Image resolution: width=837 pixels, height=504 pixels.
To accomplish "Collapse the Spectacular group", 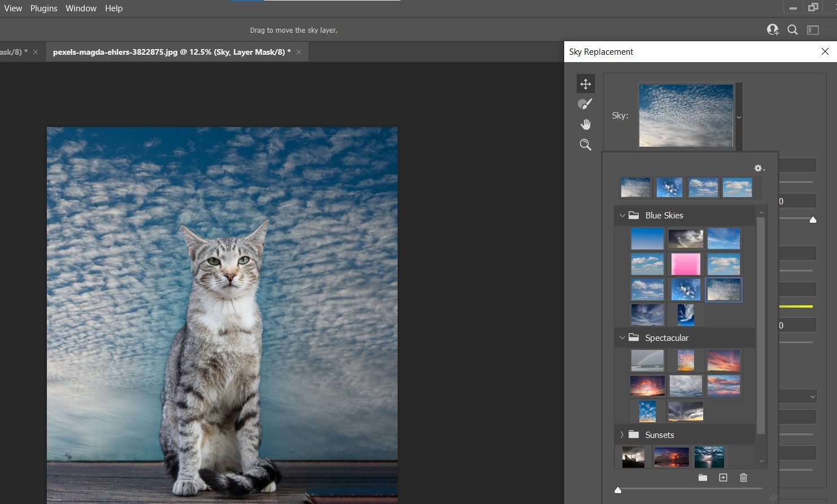I will pyautogui.click(x=622, y=338).
